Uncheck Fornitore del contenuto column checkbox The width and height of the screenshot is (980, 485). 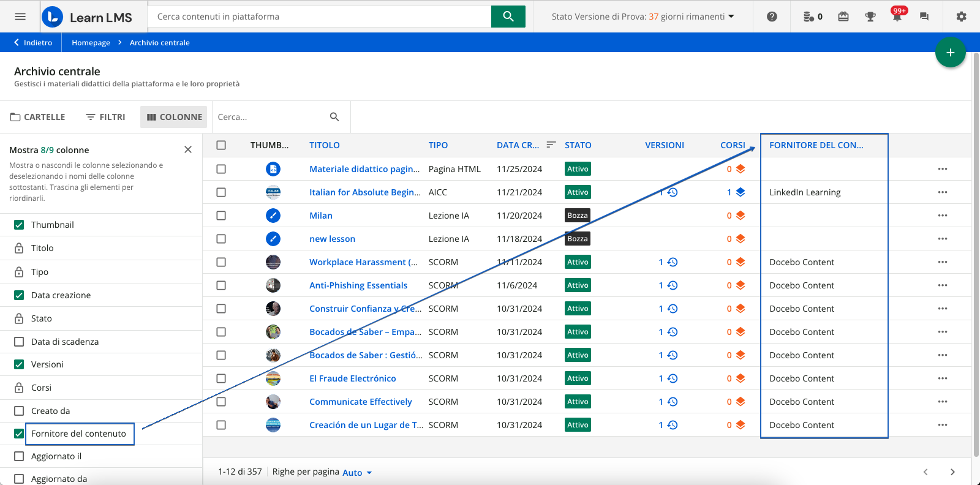[19, 434]
